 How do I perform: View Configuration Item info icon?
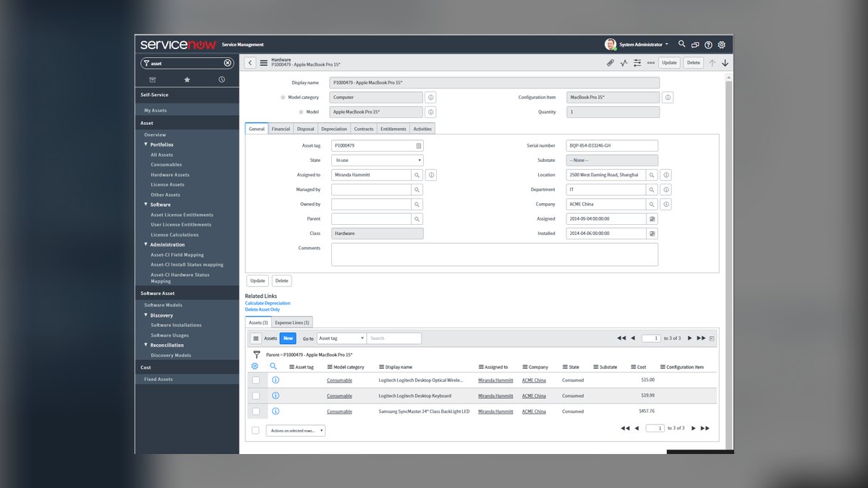(668, 97)
